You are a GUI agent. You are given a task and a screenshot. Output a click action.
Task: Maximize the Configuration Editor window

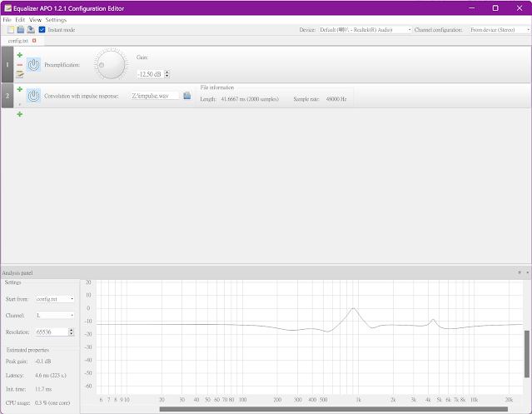[x=495, y=7]
